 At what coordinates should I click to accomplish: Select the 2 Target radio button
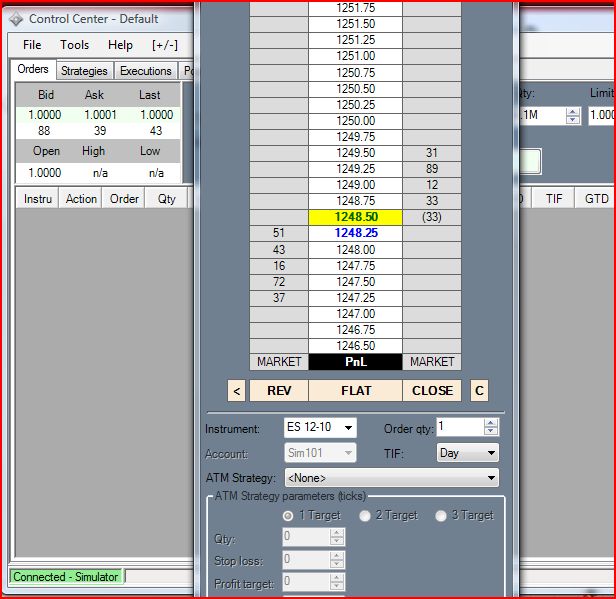click(x=365, y=515)
